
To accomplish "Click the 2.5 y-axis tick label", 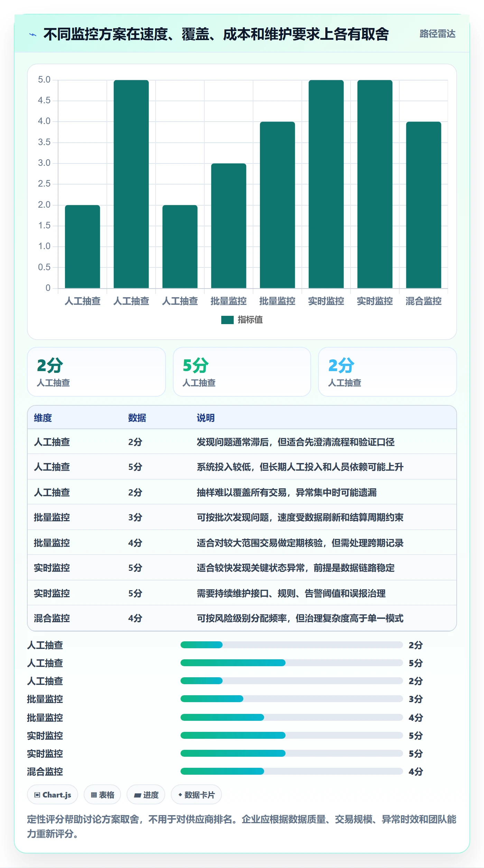I will (44, 184).
